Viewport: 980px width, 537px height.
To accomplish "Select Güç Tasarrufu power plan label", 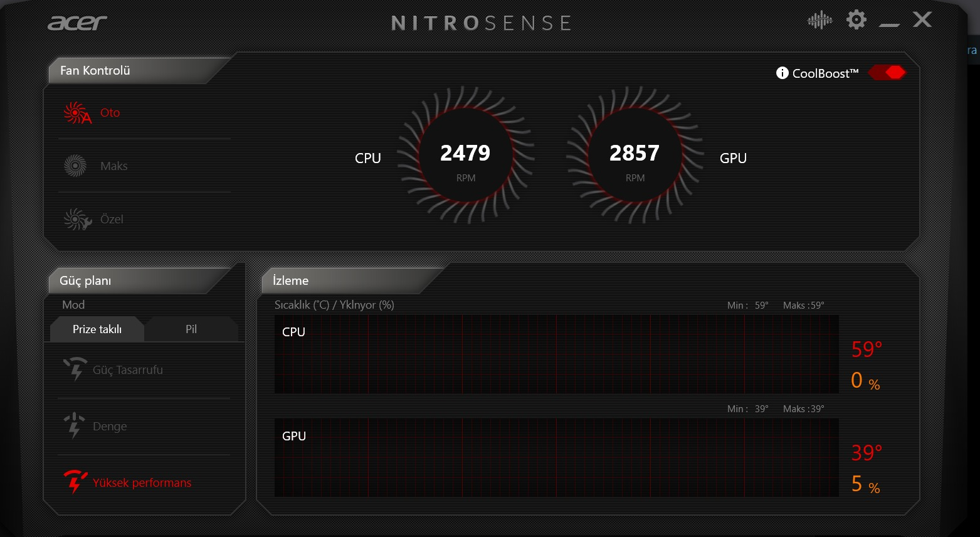I will pos(128,370).
